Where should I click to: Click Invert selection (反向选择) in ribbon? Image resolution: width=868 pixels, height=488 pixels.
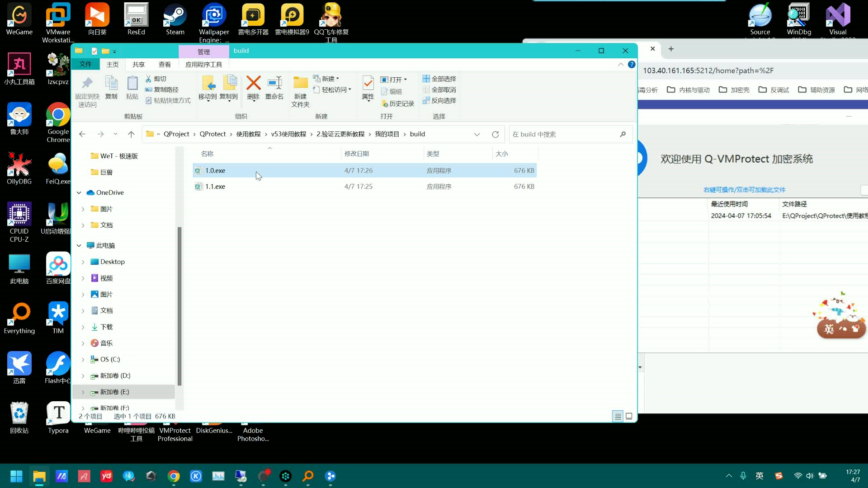point(439,100)
